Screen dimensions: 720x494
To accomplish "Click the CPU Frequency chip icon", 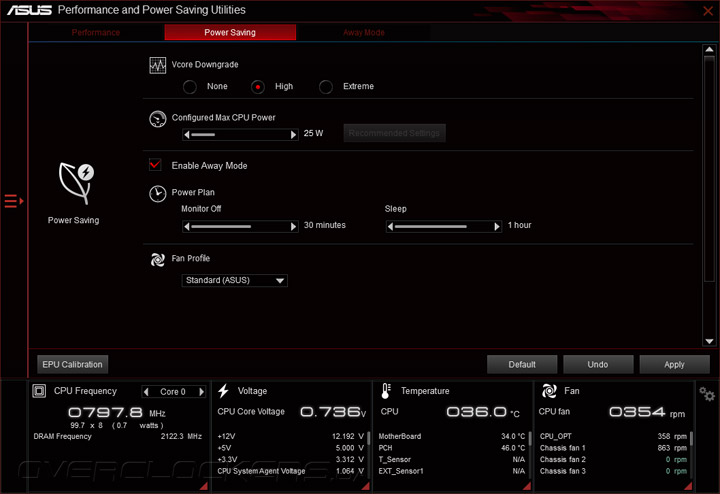I will (x=39, y=391).
